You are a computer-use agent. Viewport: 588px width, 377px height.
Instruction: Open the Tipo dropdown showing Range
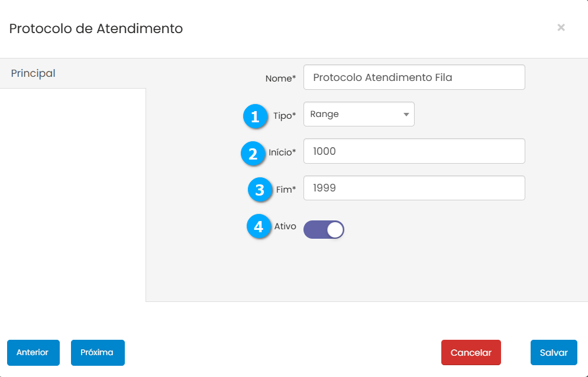(x=358, y=114)
